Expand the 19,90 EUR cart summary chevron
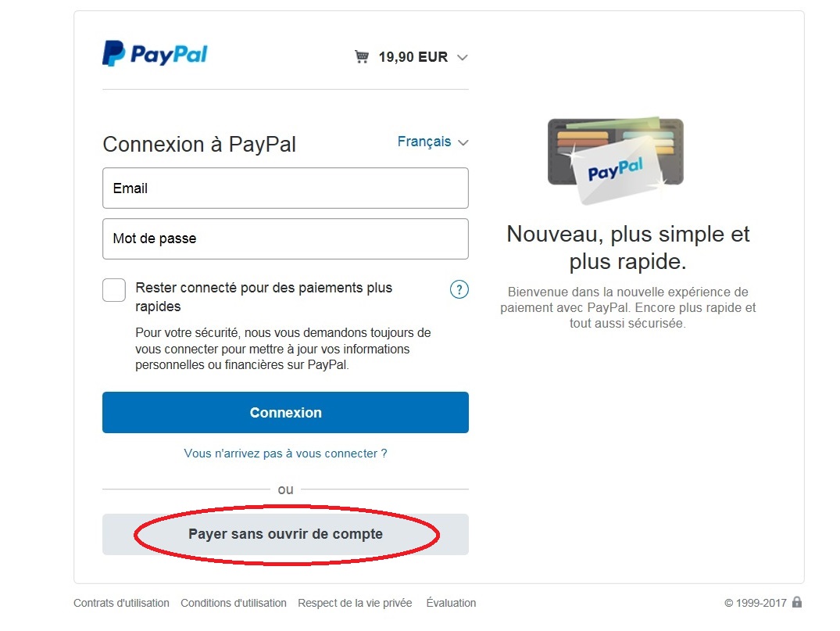Image resolution: width=840 pixels, height=631 pixels. click(x=463, y=57)
